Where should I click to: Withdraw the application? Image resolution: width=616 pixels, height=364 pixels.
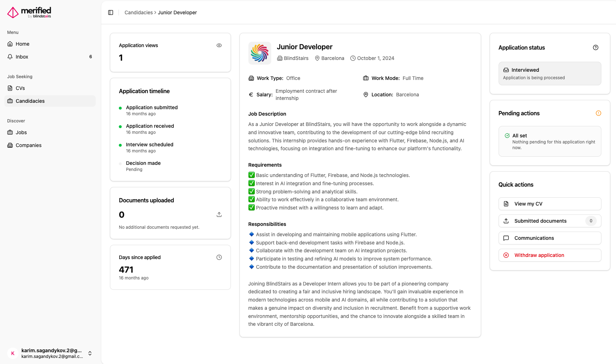pyautogui.click(x=550, y=255)
